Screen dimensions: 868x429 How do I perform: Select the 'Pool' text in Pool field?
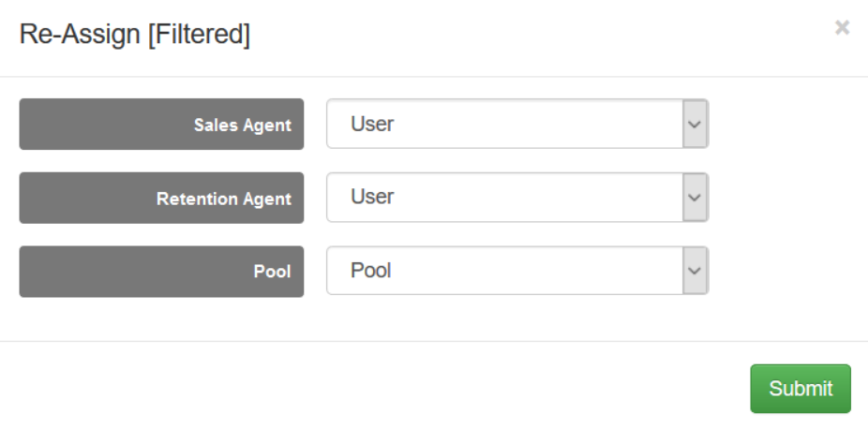coord(371,271)
